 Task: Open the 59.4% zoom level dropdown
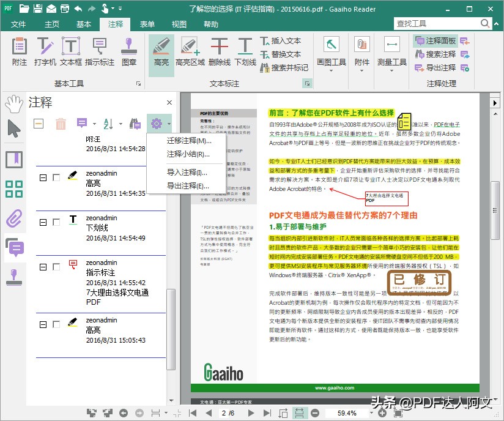[x=371, y=413]
